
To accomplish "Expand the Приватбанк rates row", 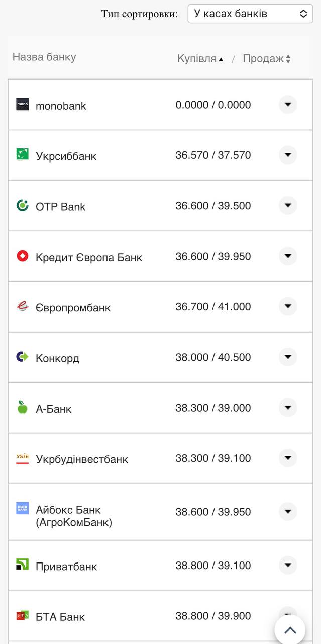I will 288,565.
